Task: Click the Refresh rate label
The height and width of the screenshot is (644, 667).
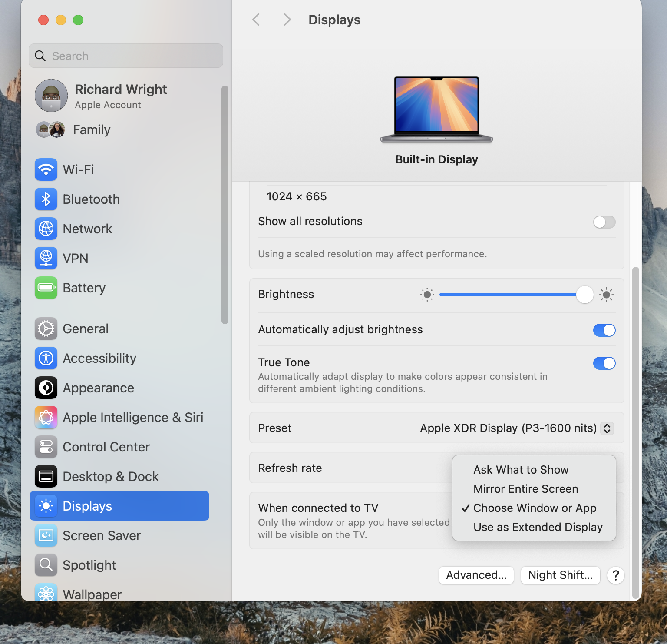Action: point(290,468)
